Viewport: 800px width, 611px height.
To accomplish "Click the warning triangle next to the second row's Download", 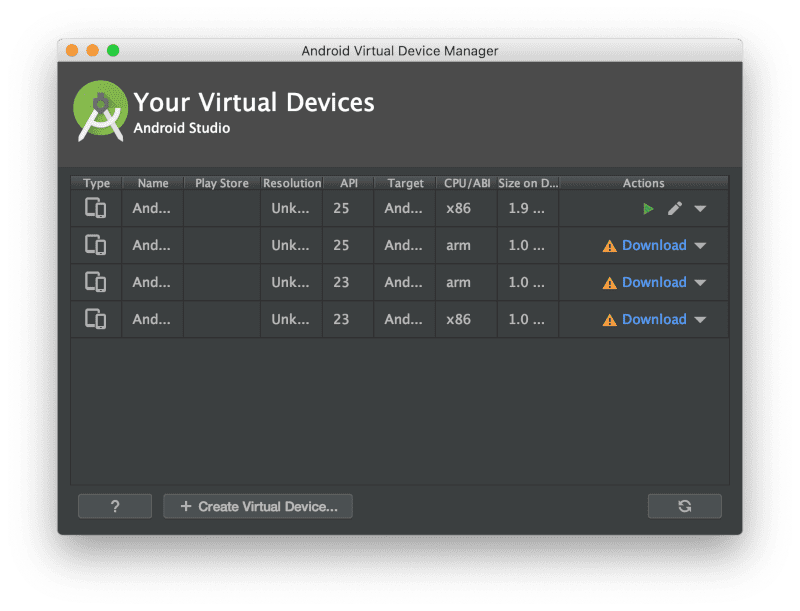I will tap(609, 245).
